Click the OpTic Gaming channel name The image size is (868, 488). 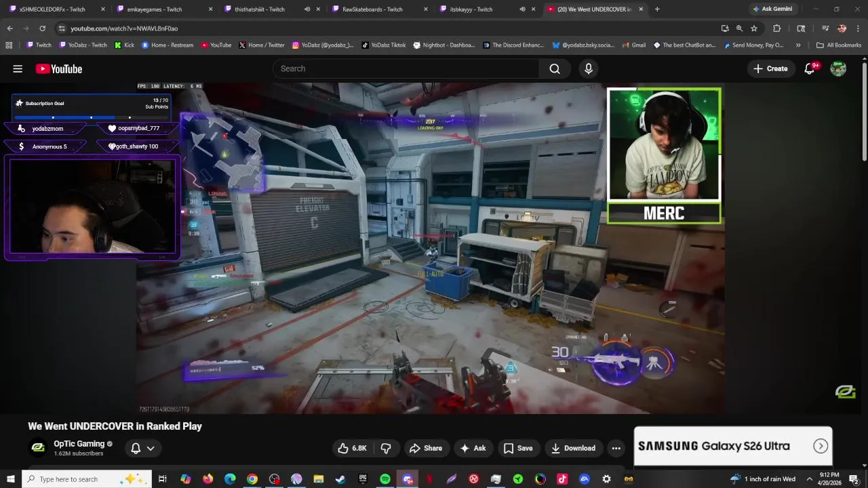(x=79, y=444)
